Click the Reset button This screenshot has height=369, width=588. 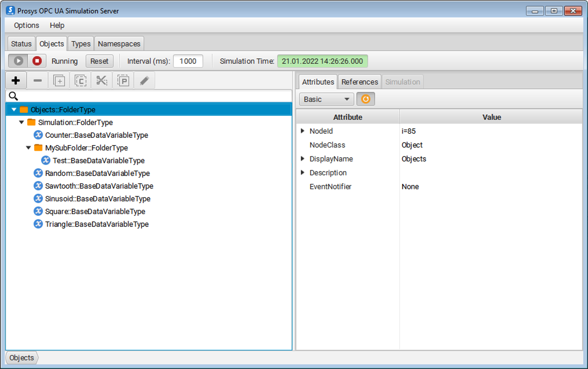coord(99,61)
